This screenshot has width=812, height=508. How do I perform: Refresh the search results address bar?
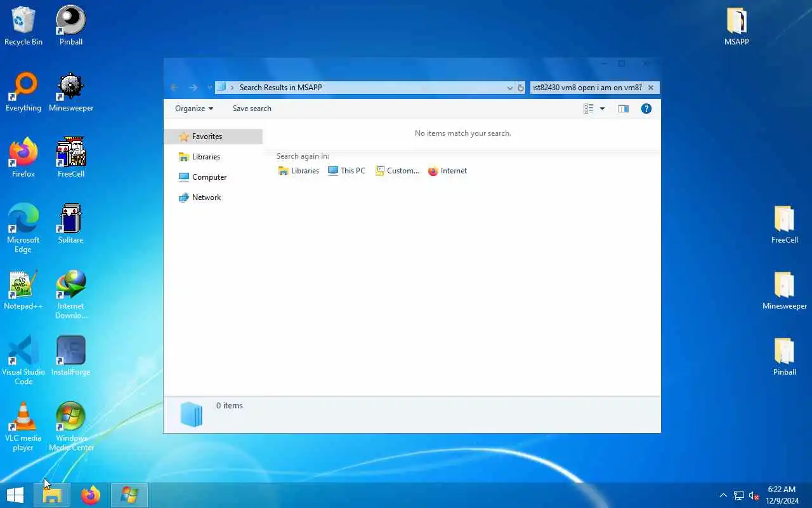(x=521, y=88)
